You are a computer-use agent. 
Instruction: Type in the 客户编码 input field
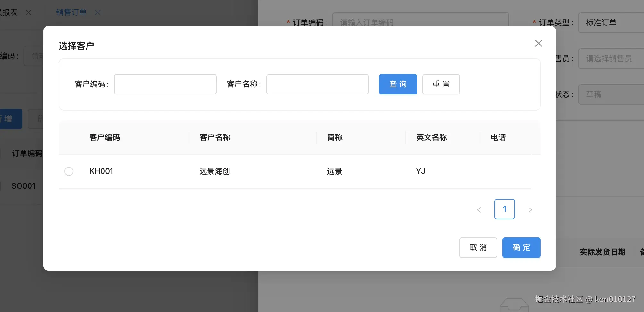[x=165, y=84]
